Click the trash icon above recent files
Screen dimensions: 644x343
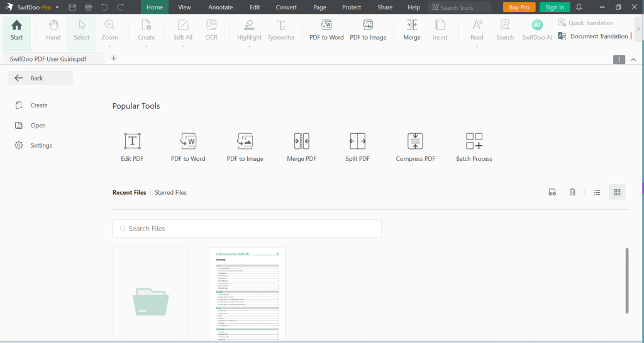pos(572,192)
